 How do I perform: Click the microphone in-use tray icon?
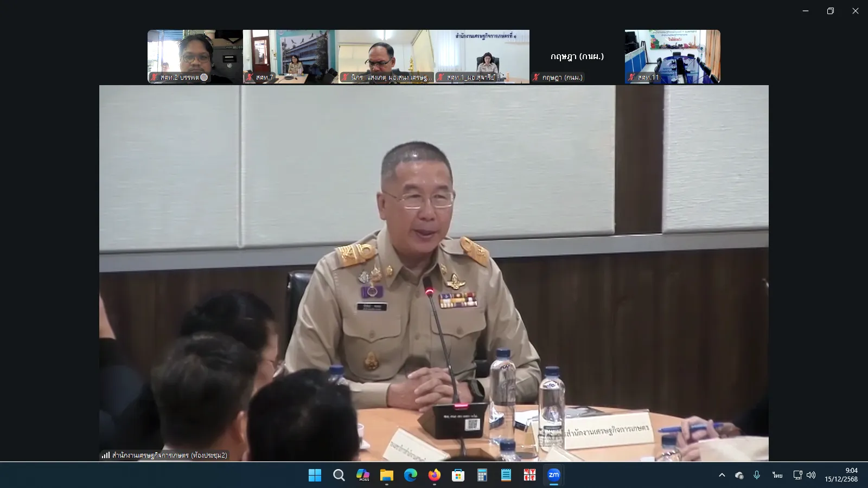757,475
